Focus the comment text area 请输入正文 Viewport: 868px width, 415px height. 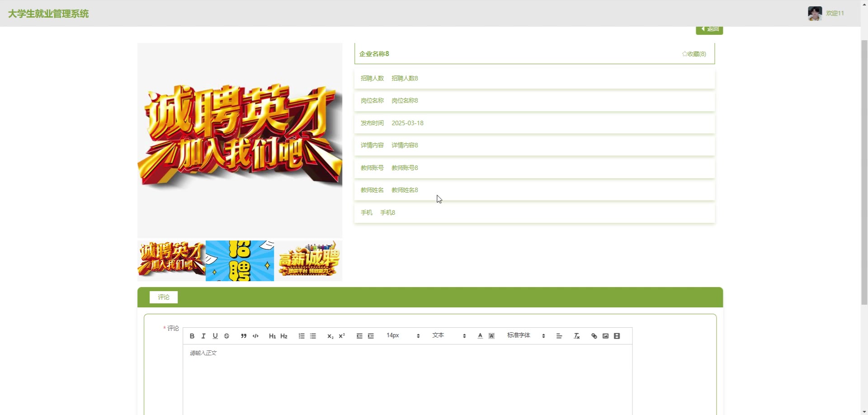pos(407,380)
